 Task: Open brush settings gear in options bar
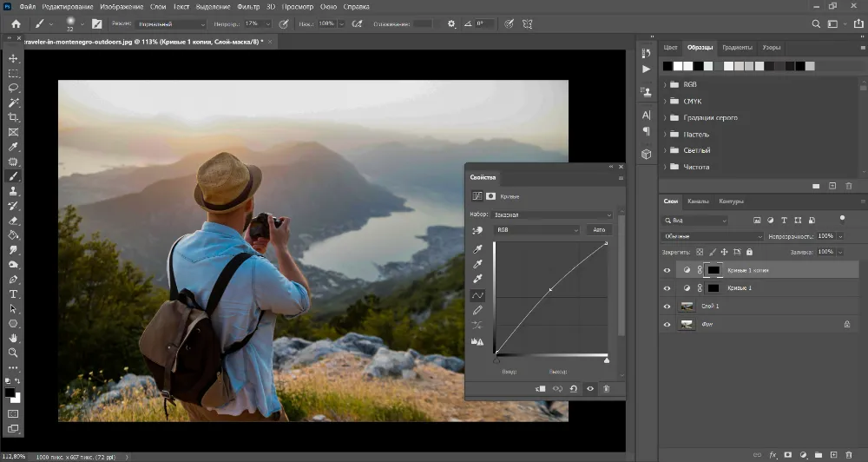coord(451,23)
